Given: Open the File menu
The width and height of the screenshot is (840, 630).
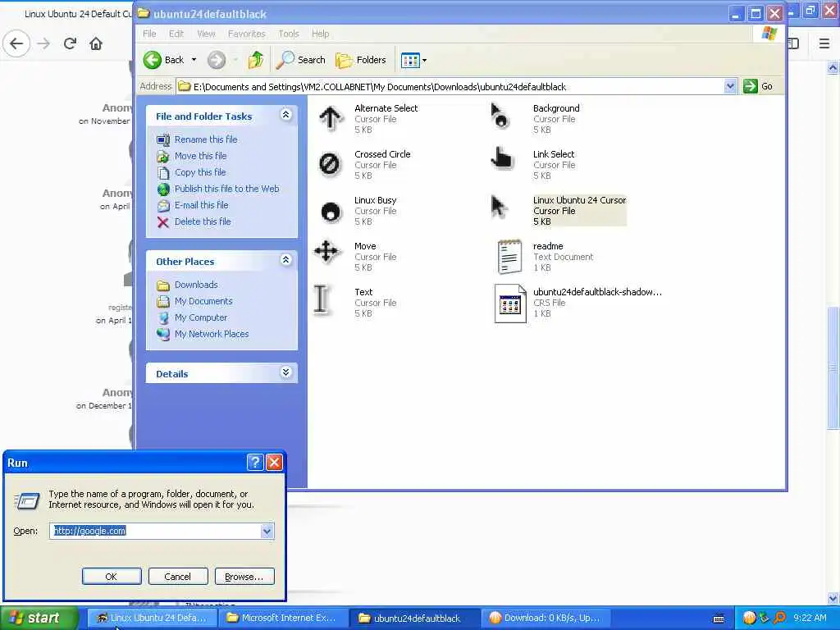Looking at the screenshot, I should pos(149,34).
